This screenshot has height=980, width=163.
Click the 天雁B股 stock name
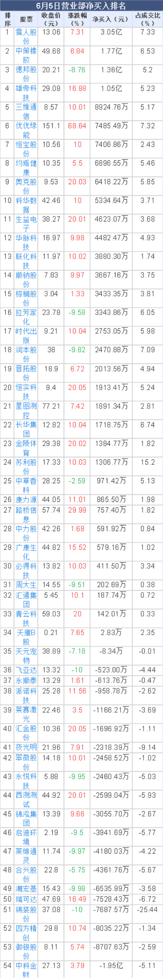(x=26, y=636)
